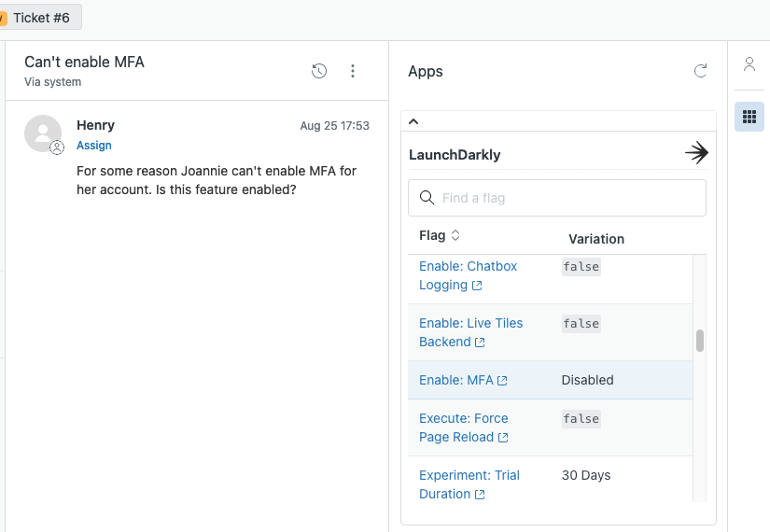Viewport: 770px width, 532px height.
Task: Click the flag list scrollbar thumb
Action: point(700,341)
